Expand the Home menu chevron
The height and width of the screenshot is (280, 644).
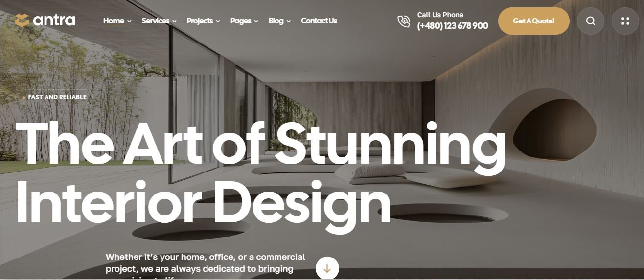click(x=129, y=21)
